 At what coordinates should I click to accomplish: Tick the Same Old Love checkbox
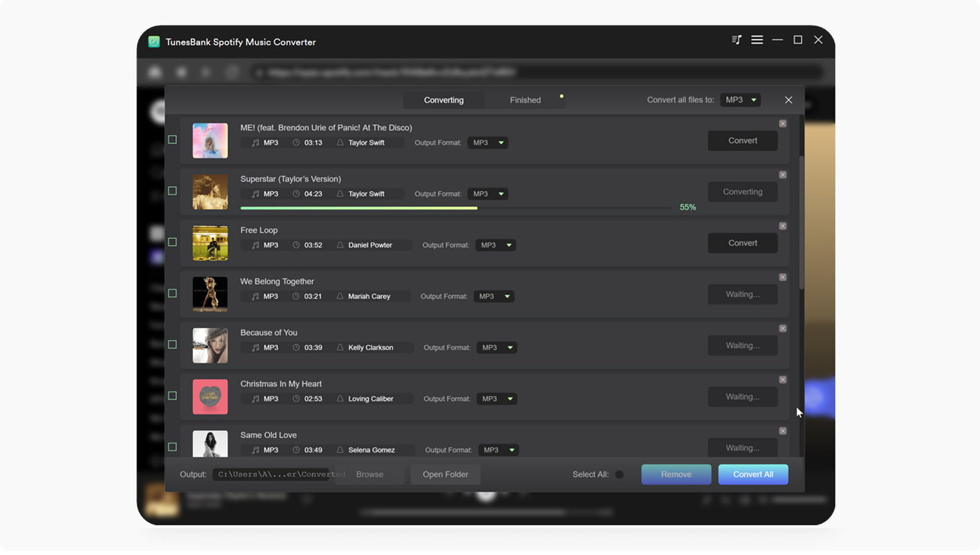pos(172,447)
